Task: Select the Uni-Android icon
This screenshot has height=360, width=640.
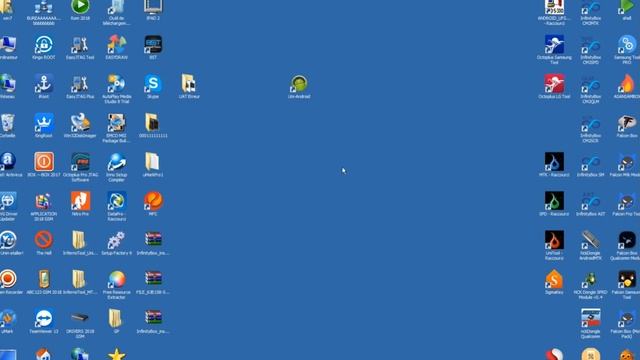Action: (x=299, y=84)
